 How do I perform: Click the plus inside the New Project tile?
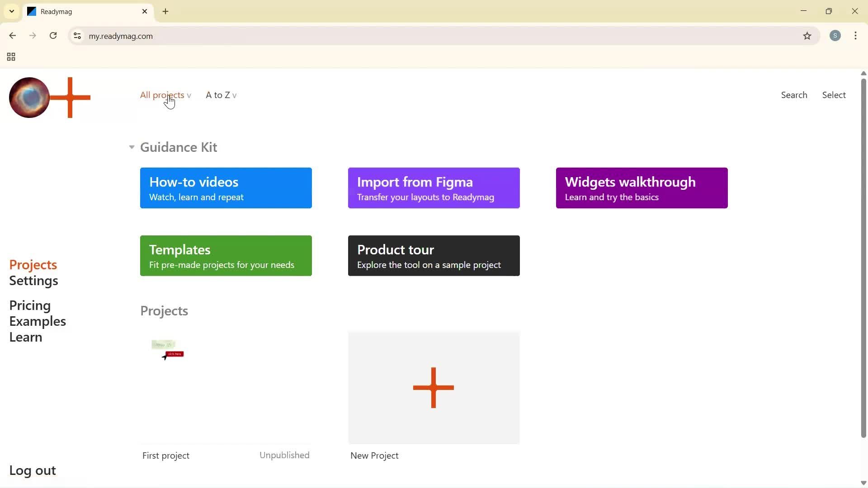coord(433,387)
